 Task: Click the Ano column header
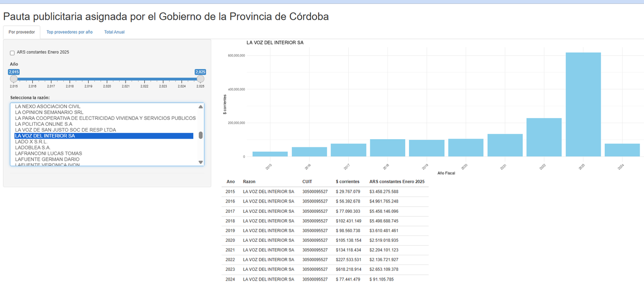click(x=231, y=182)
